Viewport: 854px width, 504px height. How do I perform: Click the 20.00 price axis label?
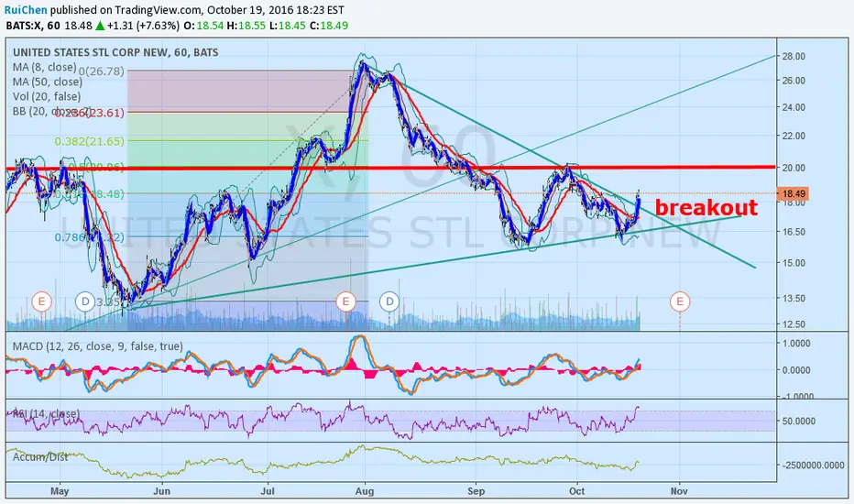(794, 168)
